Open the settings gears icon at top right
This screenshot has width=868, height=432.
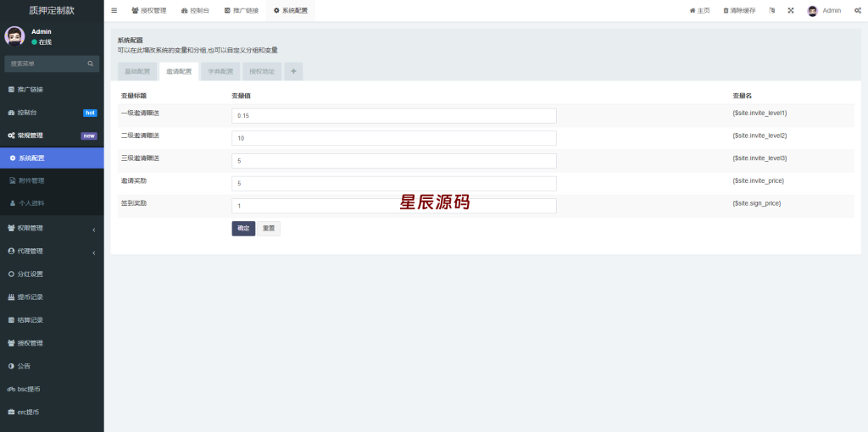pyautogui.click(x=858, y=10)
